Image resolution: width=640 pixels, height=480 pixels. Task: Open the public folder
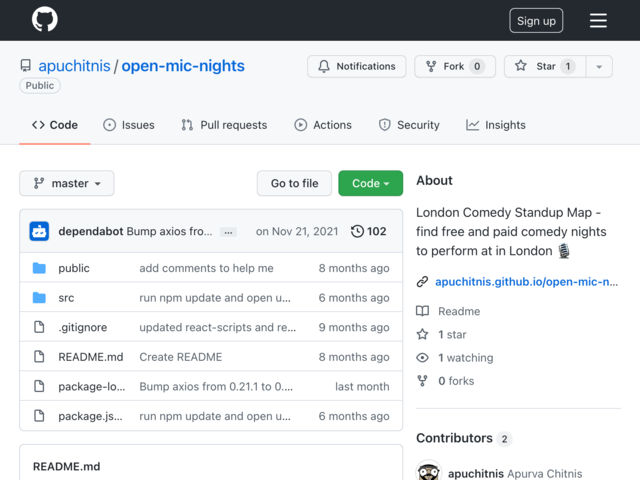click(x=74, y=268)
